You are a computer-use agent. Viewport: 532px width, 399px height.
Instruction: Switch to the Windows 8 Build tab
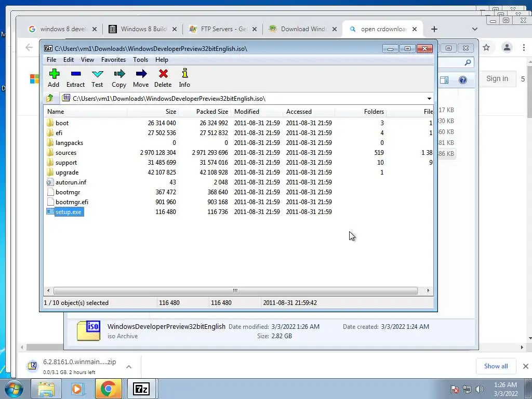pyautogui.click(x=142, y=29)
